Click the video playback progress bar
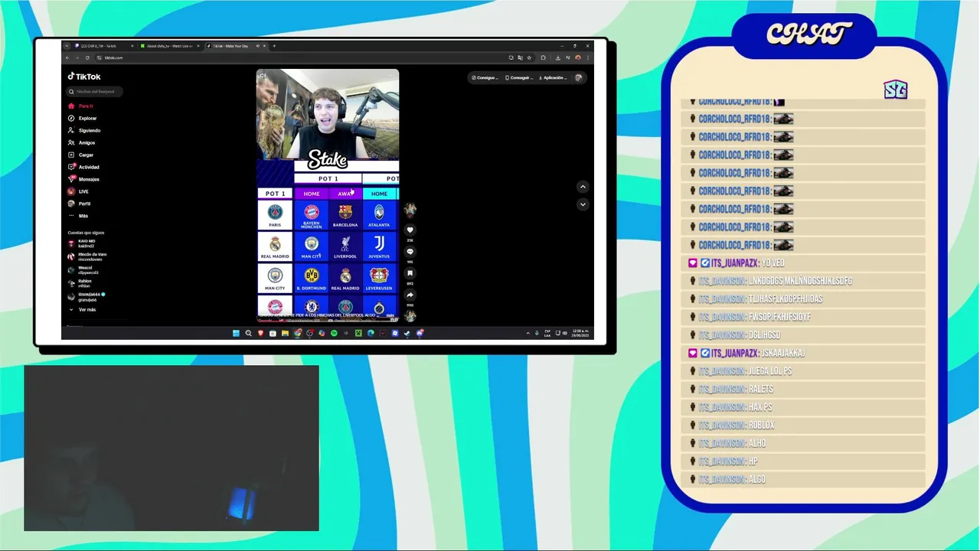This screenshot has width=980, height=551. 328,320
